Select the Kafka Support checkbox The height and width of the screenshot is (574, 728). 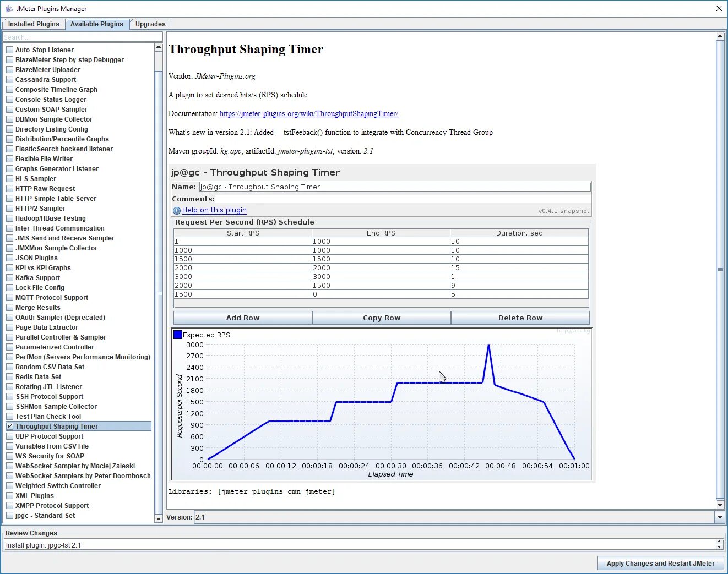(x=10, y=278)
